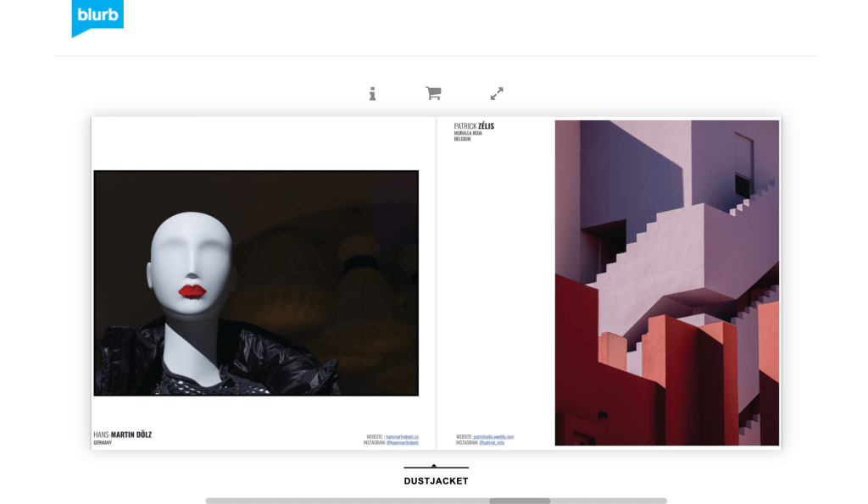Select the Dustjacket label
Image resolution: width=868 pixels, height=504 pixels.
(x=436, y=481)
